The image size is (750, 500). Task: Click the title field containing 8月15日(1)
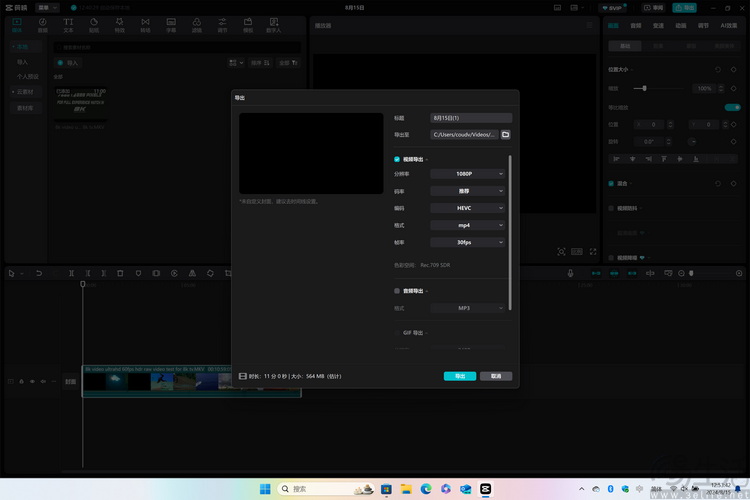[470, 118]
